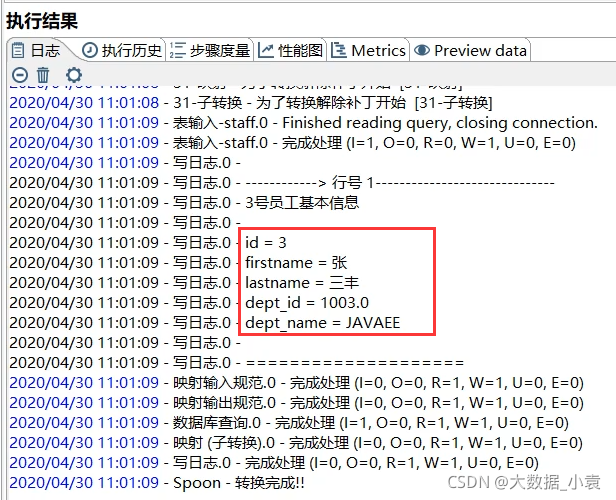The image size is (616, 500).
Task: Click the list icon on 步骤度量 tab
Action: pyautogui.click(x=177, y=50)
